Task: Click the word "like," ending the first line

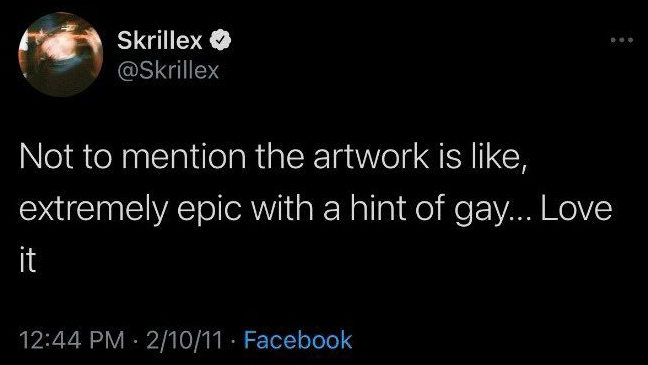Action: click(x=498, y=158)
